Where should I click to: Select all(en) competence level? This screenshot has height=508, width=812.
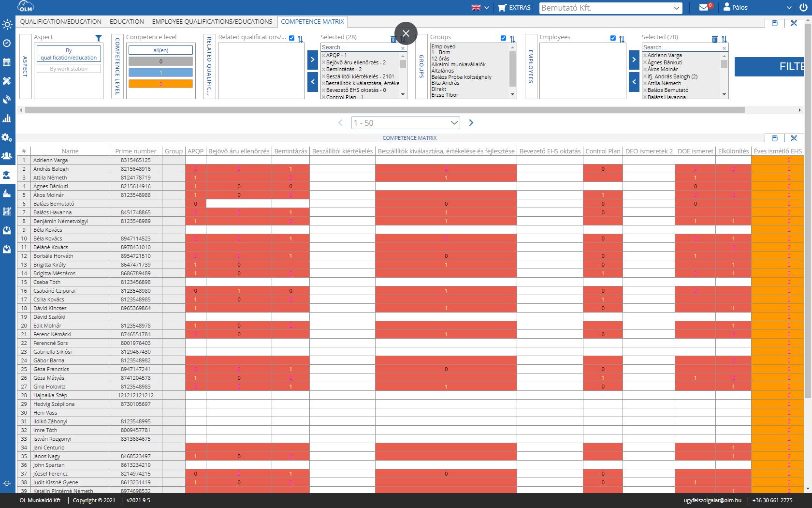[x=160, y=50]
